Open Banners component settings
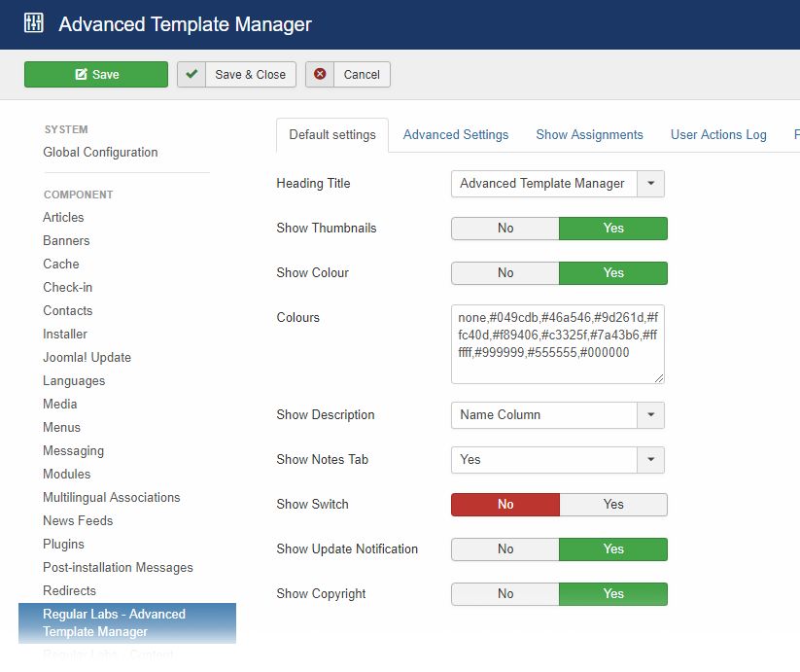 [66, 241]
